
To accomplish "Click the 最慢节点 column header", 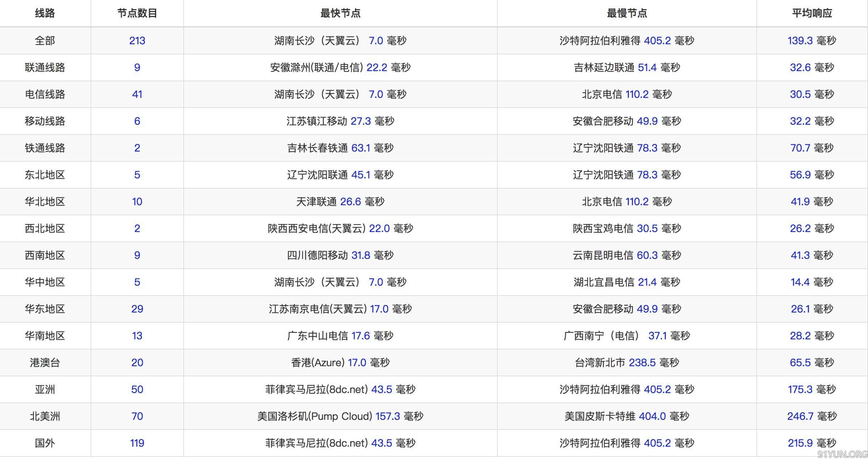I will [627, 13].
